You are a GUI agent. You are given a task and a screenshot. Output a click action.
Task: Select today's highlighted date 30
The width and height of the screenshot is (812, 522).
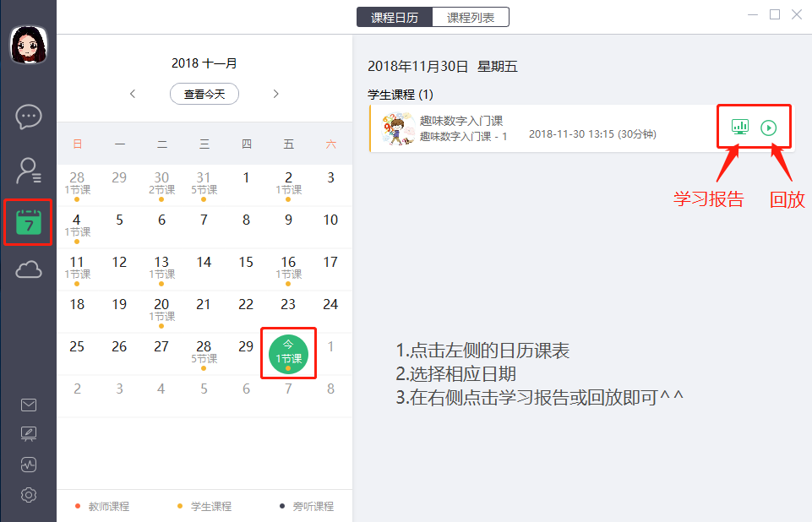pyautogui.click(x=288, y=354)
